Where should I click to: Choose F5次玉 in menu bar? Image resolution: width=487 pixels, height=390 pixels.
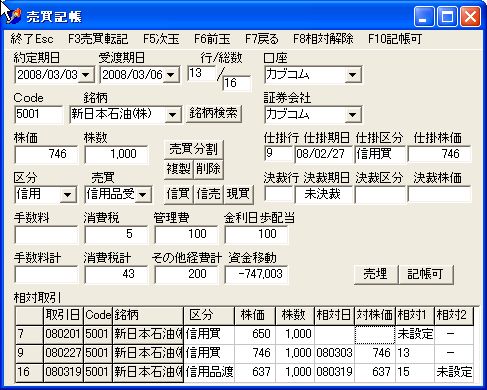pos(161,39)
